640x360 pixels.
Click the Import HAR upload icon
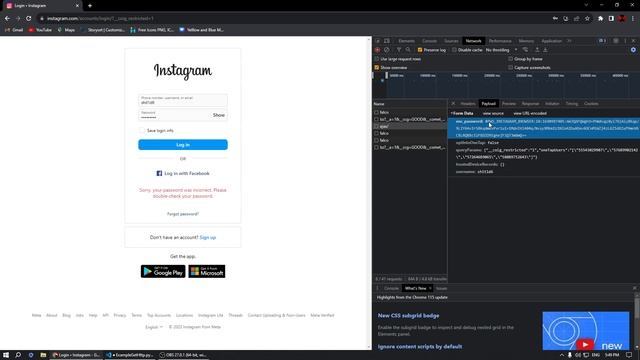coord(537,50)
